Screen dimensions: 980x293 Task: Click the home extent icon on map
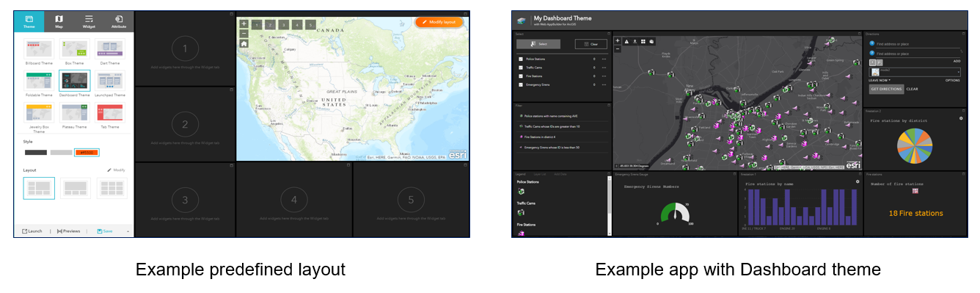(244, 43)
